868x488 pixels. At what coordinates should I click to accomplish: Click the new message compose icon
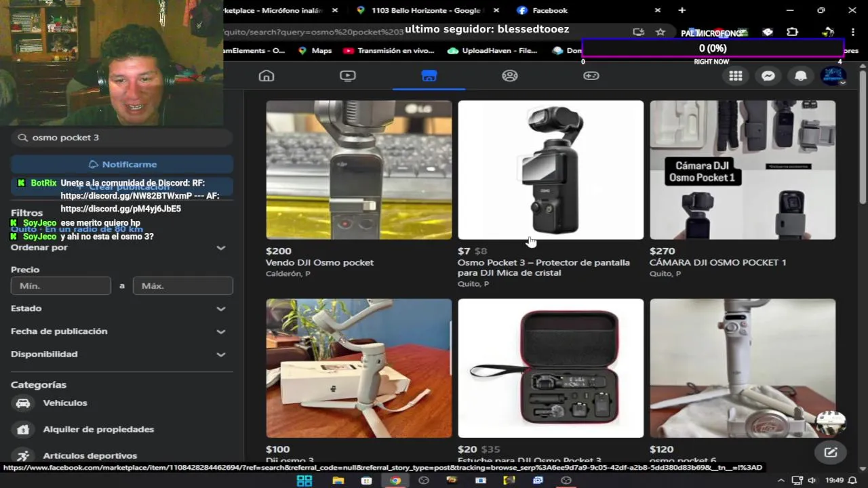pos(831,453)
